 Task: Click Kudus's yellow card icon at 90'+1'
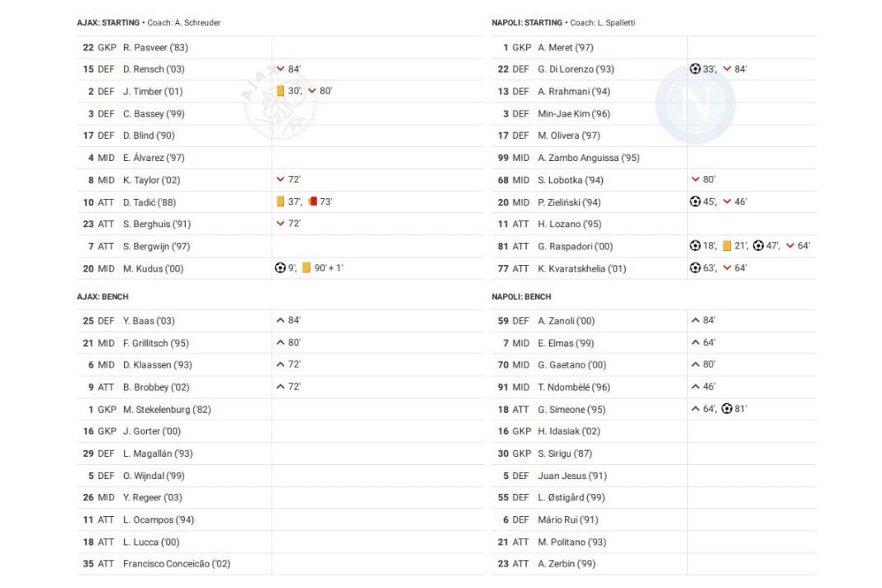click(306, 268)
